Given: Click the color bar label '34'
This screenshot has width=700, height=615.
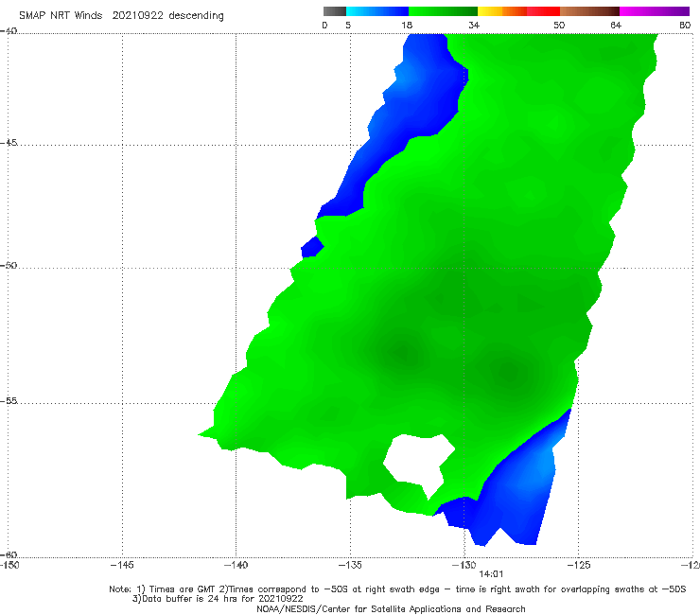Looking at the screenshot, I should tap(474, 25).
